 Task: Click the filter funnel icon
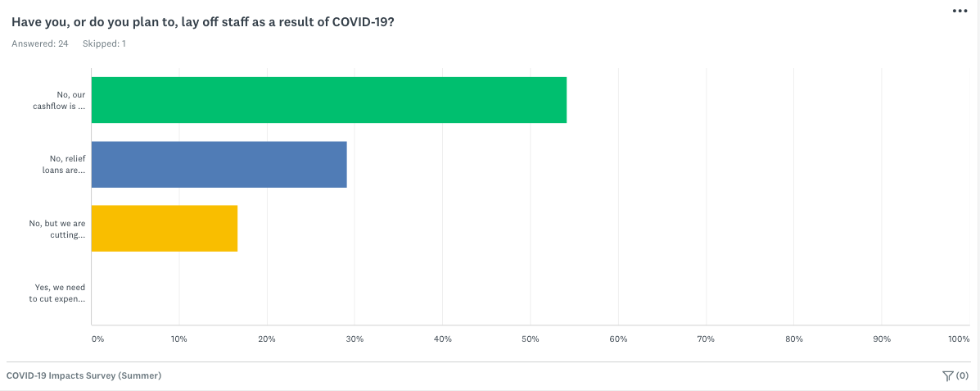click(947, 376)
